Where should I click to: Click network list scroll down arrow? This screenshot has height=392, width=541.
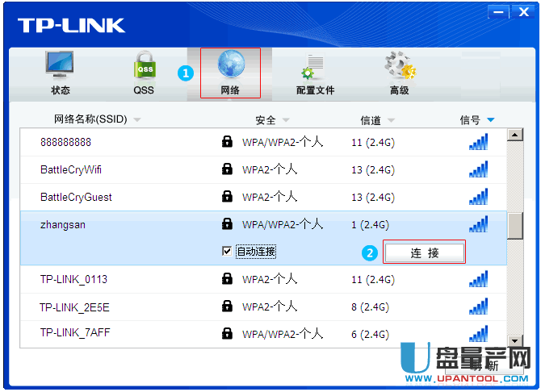[515, 341]
